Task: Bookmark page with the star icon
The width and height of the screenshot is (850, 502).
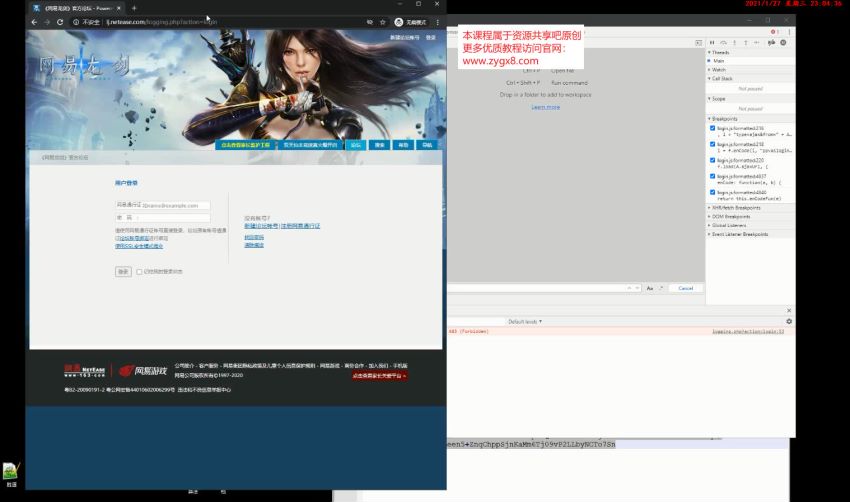Action: tap(383, 22)
